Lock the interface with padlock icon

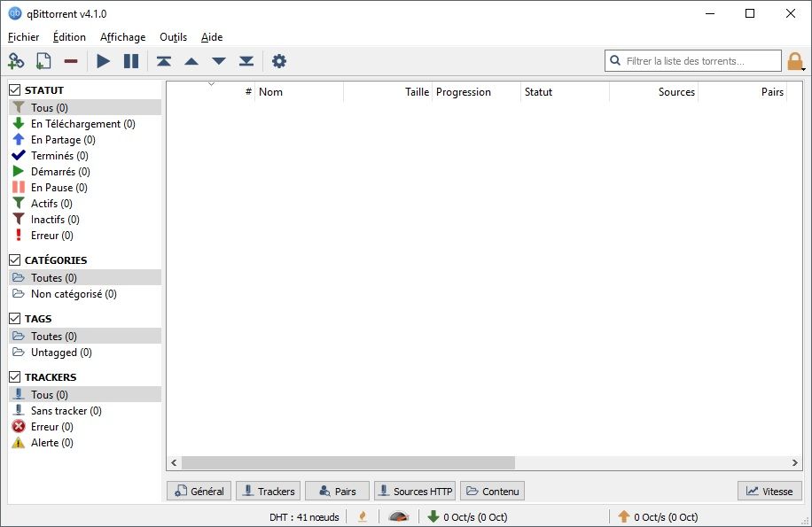click(x=795, y=61)
